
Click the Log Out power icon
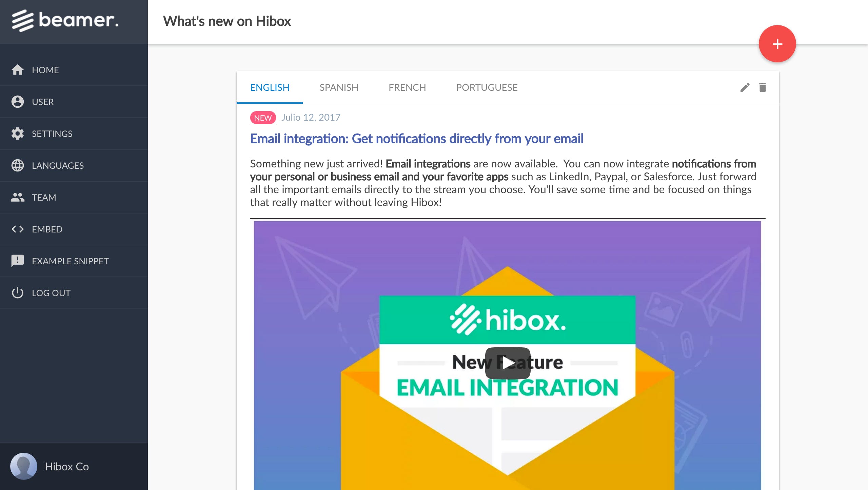coord(18,293)
